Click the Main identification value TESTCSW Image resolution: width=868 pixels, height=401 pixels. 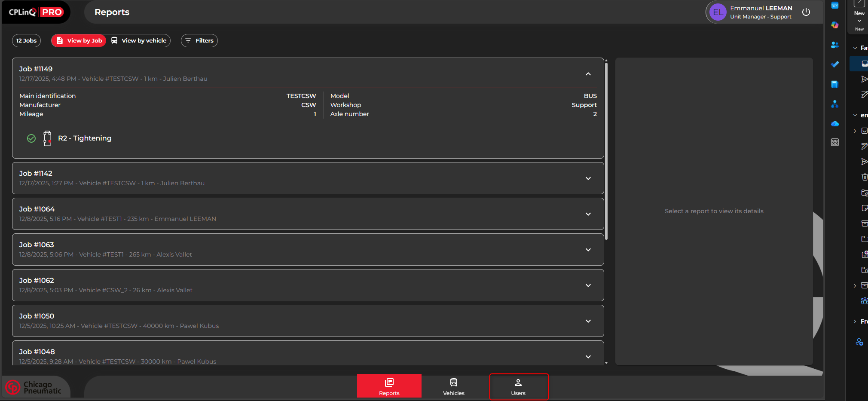(301, 96)
